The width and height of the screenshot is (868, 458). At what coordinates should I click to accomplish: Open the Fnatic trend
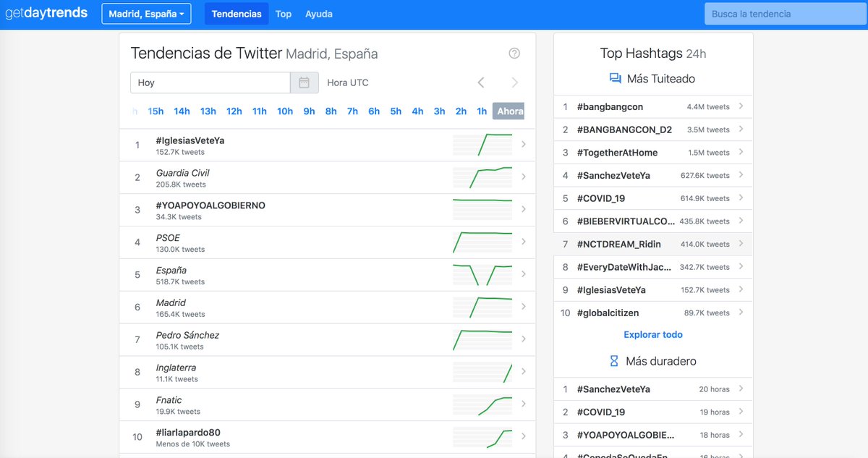click(x=169, y=400)
